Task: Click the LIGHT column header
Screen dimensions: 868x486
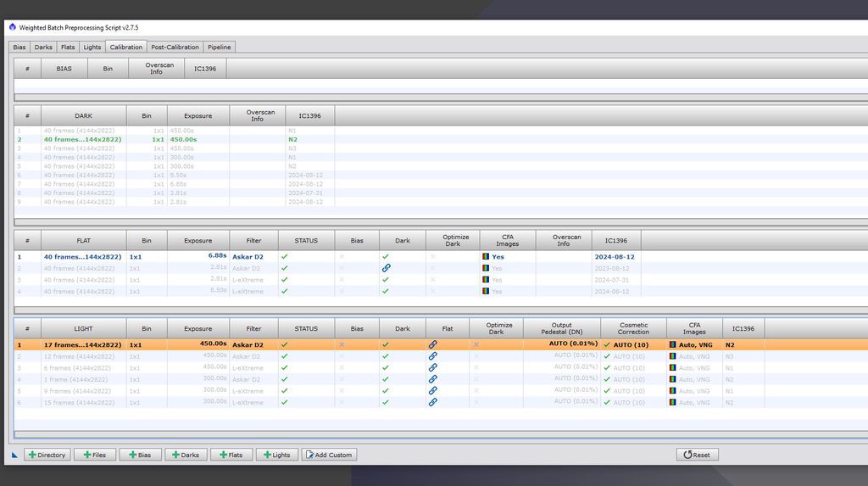Action: coord(84,328)
